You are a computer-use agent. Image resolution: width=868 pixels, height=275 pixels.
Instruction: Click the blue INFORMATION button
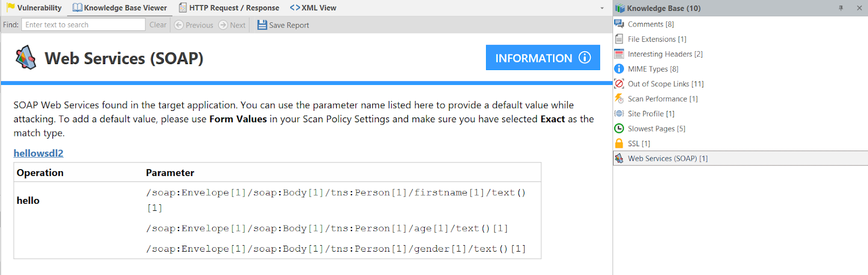click(x=542, y=58)
